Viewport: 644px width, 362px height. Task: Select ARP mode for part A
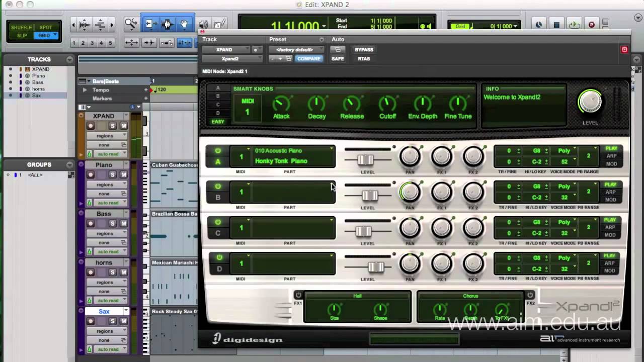click(x=611, y=156)
